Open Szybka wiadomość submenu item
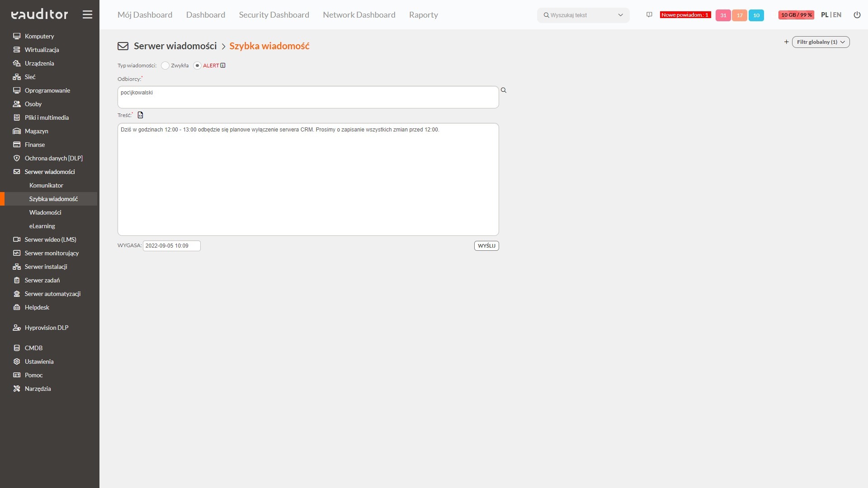The image size is (868, 488). coord(53,199)
